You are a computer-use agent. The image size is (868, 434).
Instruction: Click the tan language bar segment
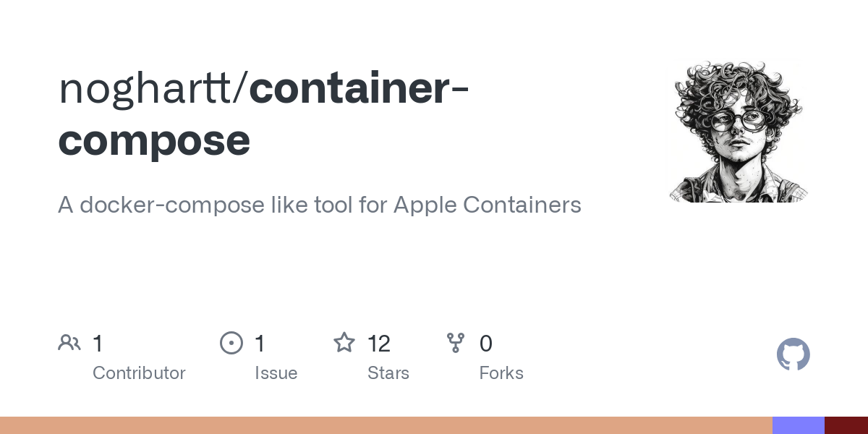click(386, 425)
